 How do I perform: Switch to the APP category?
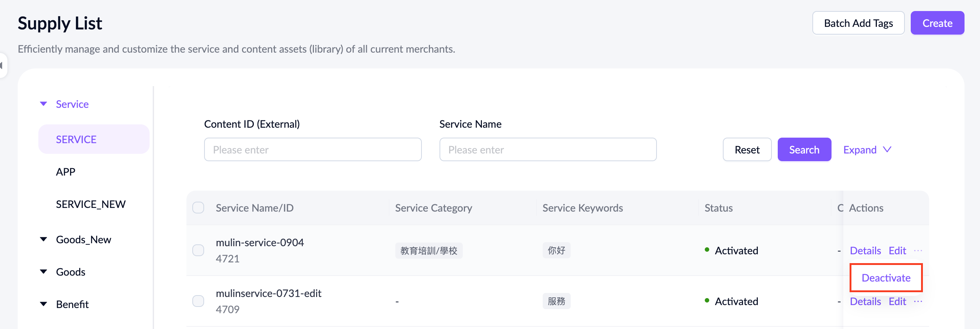[66, 172]
